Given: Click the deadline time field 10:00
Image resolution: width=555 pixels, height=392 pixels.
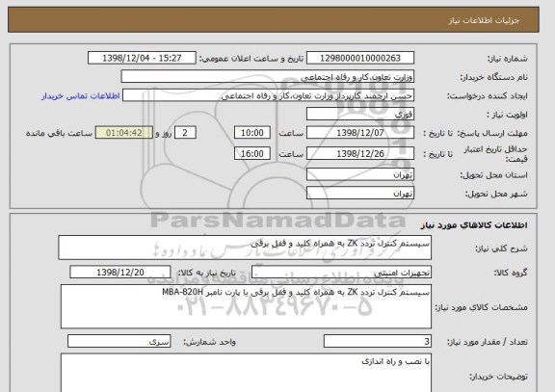Looking at the screenshot, I should tap(252, 133).
